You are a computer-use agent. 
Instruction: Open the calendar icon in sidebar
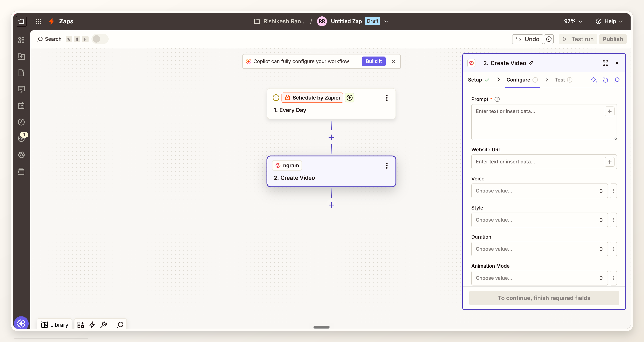21,106
